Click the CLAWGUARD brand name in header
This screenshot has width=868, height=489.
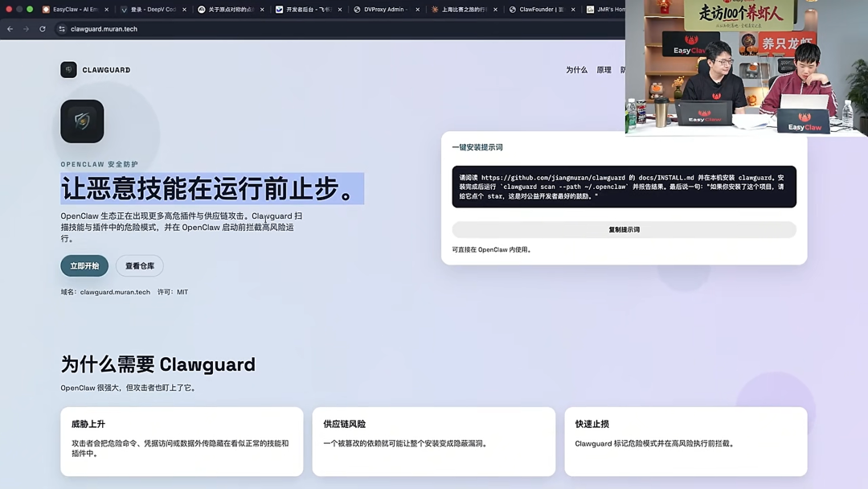[106, 70]
